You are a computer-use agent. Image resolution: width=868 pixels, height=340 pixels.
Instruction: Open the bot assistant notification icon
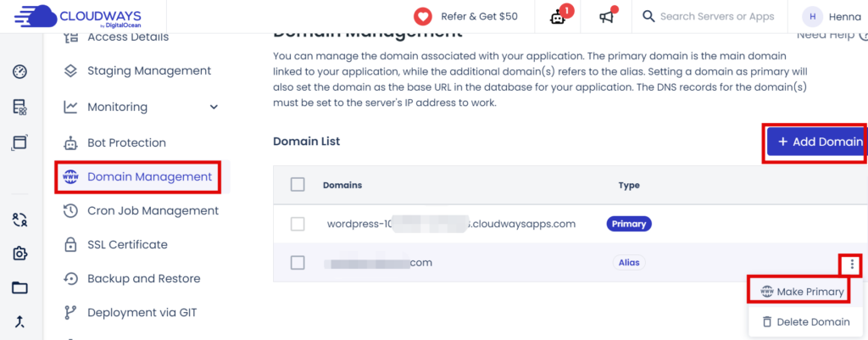click(x=558, y=17)
